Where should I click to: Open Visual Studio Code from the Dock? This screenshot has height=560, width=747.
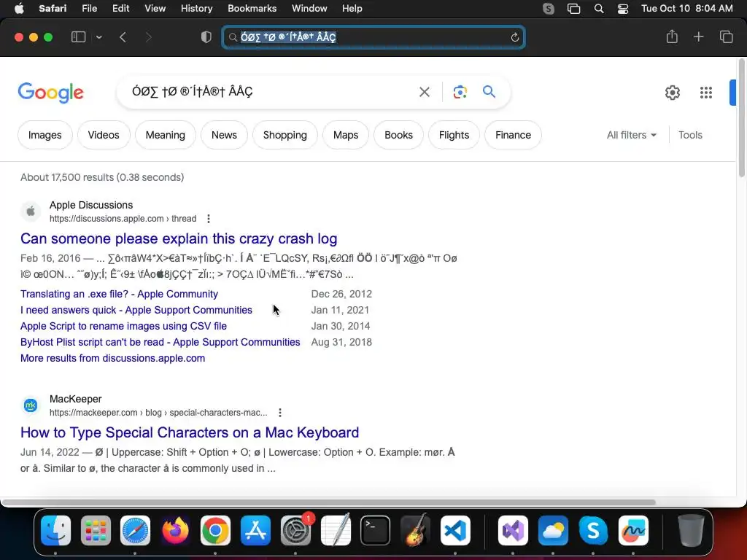tap(455, 530)
